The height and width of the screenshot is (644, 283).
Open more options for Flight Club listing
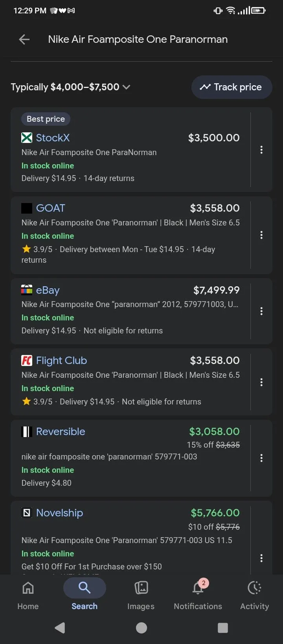[x=261, y=382]
